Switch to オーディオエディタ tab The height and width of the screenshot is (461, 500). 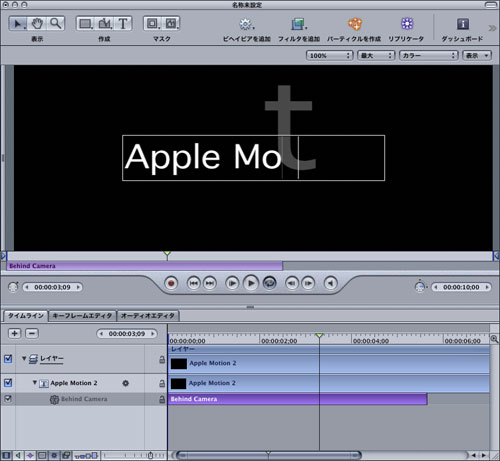148,315
